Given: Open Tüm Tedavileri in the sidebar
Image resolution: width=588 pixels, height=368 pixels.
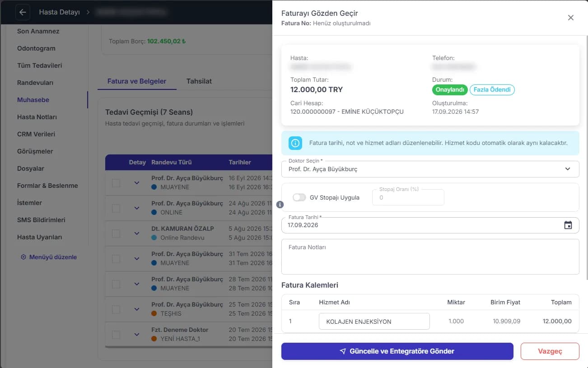Looking at the screenshot, I should 40,65.
